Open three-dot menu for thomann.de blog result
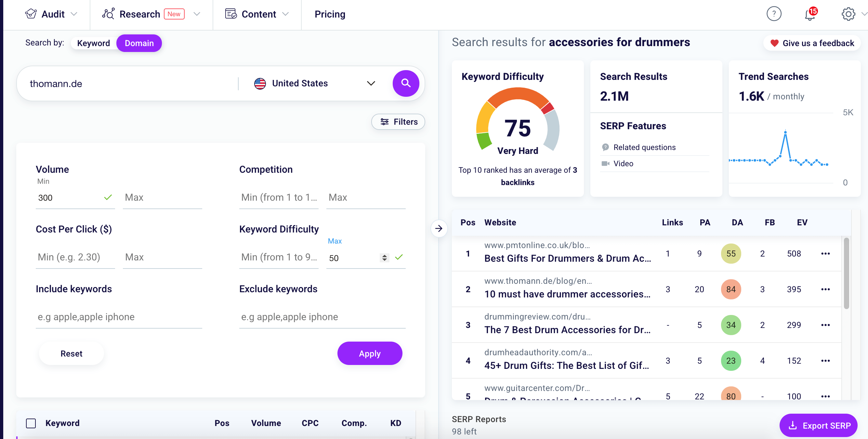Viewport: 868px width, 439px height. pyautogui.click(x=825, y=289)
